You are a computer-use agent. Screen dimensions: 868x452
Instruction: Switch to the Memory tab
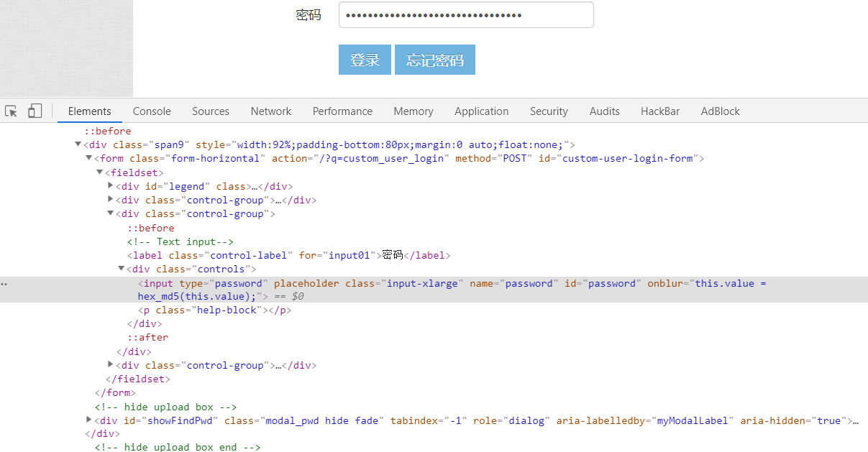(x=414, y=111)
